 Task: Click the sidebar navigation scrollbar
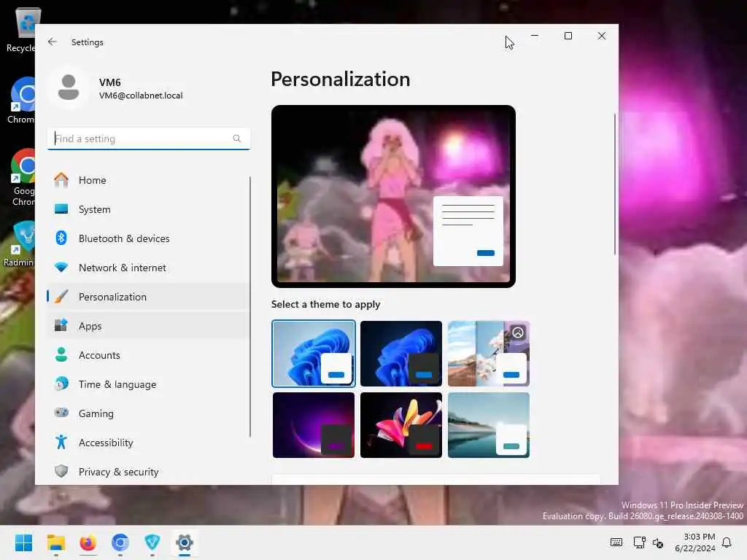coord(250,307)
